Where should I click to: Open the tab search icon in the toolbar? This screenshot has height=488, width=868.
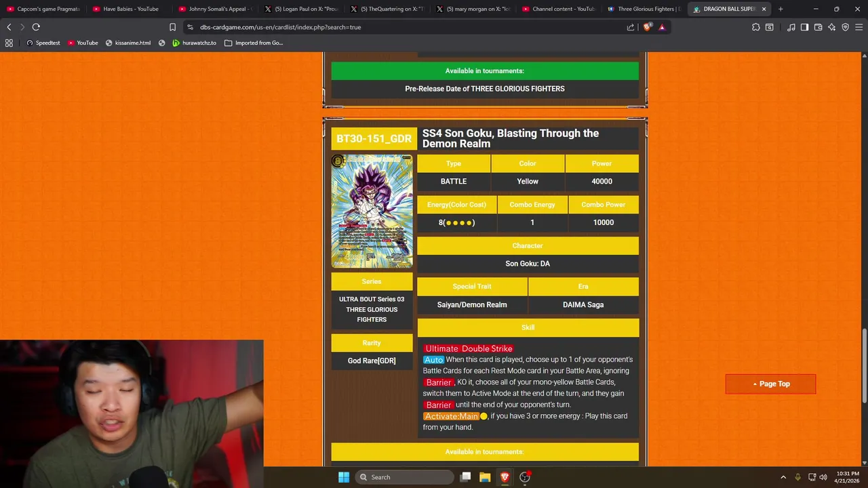(770, 27)
